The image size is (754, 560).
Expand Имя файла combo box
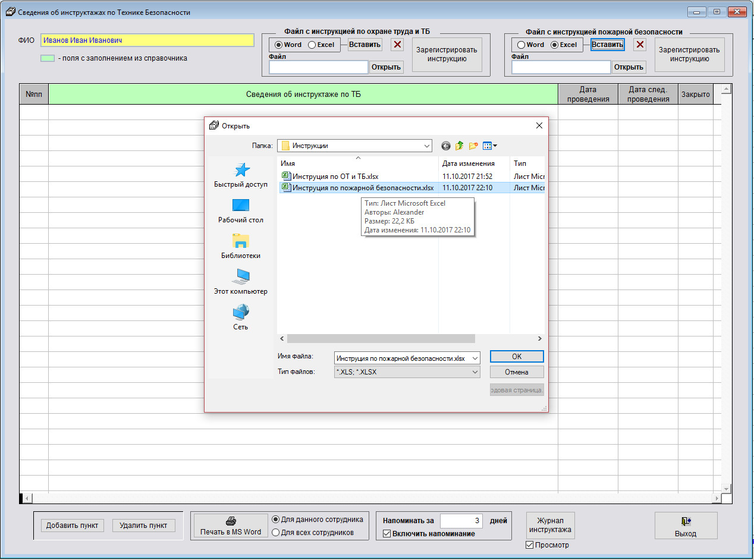pyautogui.click(x=474, y=358)
